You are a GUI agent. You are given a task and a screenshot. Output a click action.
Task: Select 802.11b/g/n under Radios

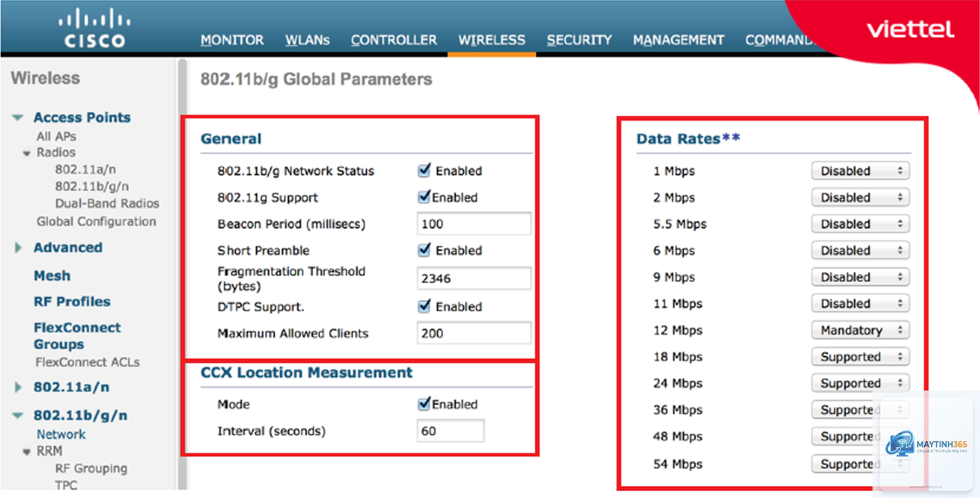(92, 187)
